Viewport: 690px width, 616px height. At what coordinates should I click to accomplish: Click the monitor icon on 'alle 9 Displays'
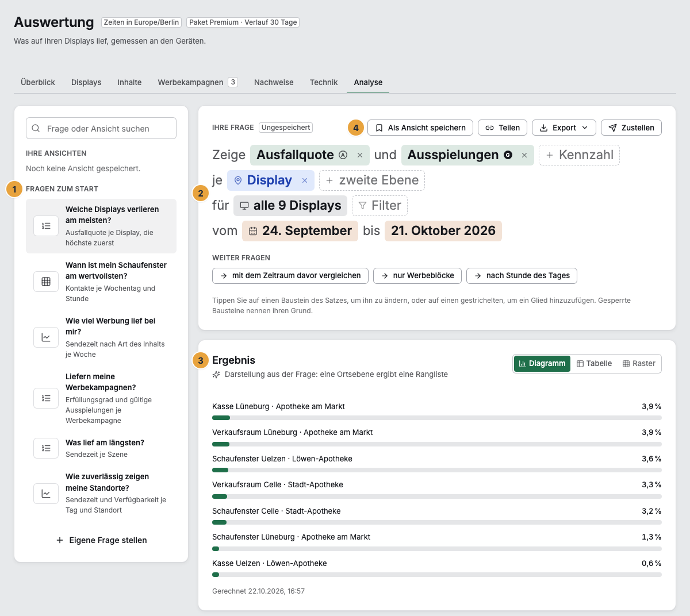click(x=244, y=206)
